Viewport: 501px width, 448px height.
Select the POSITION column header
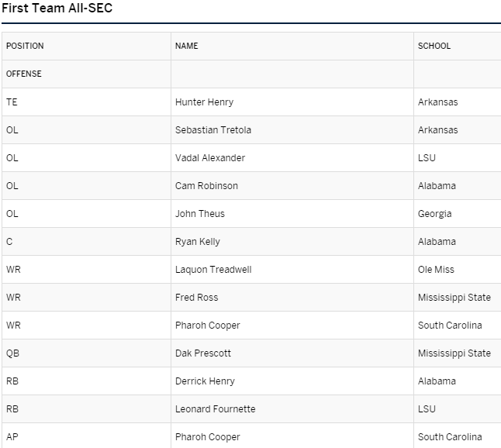25,46
